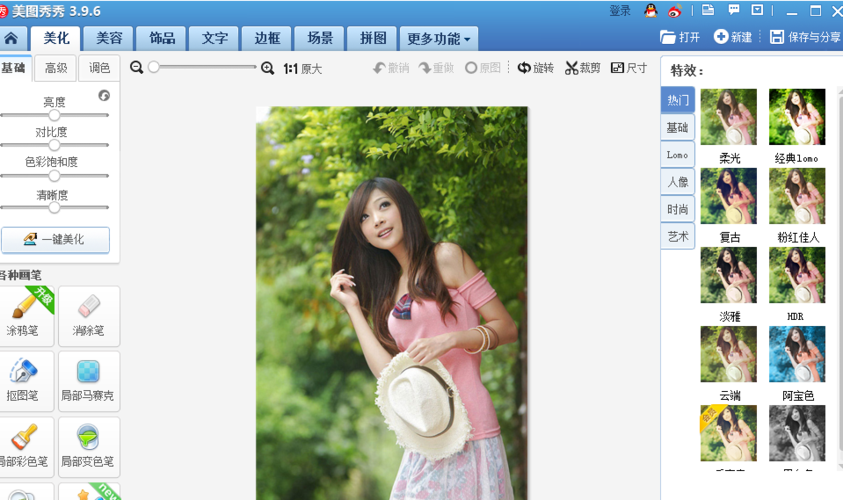Select the Lomo effects category
843x500 pixels.
(x=677, y=155)
